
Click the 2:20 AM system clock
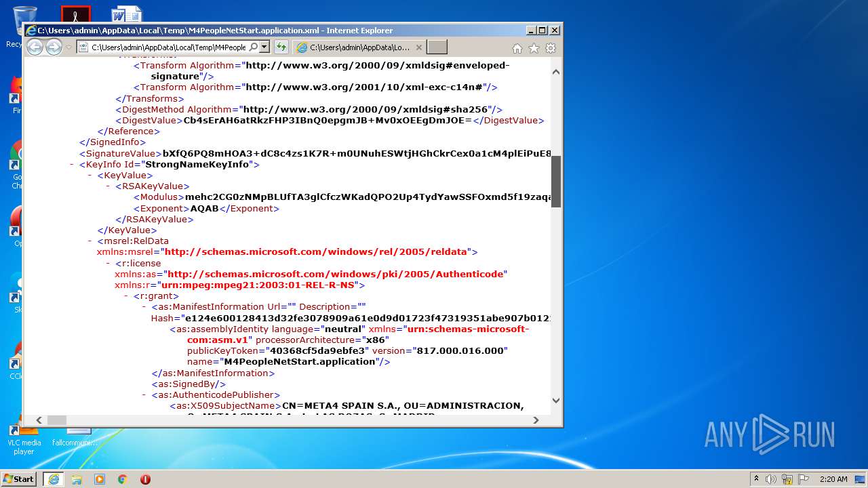point(833,479)
